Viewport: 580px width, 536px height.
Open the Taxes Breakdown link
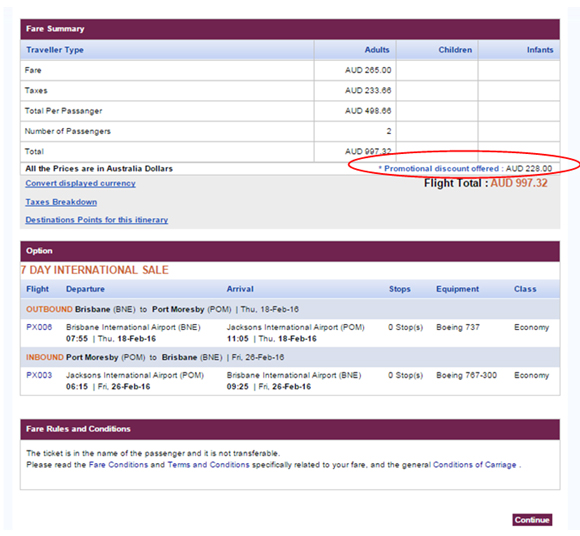pos(61,202)
